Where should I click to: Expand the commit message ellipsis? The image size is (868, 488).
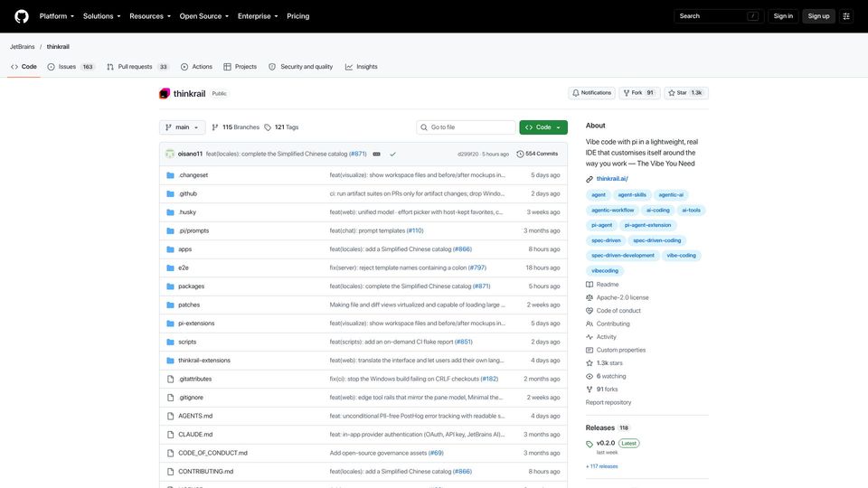click(376, 154)
